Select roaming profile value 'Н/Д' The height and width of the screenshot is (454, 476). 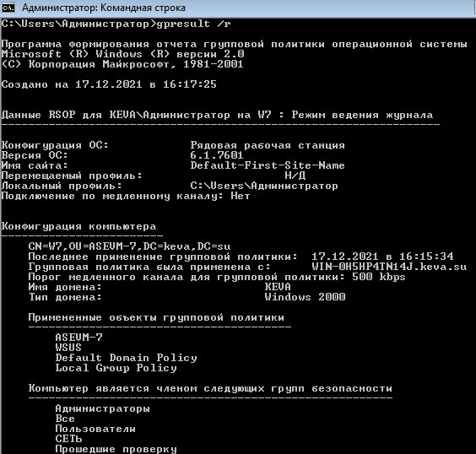295,176
